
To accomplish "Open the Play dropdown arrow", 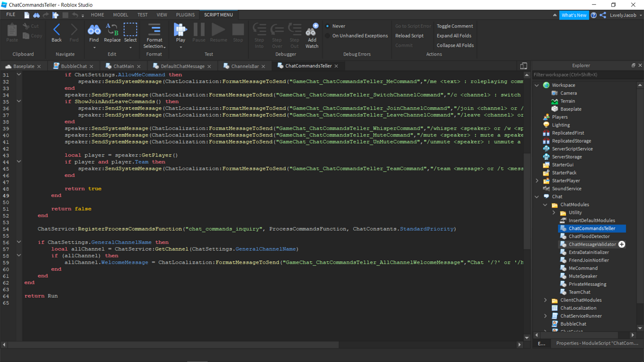I will point(181,47).
